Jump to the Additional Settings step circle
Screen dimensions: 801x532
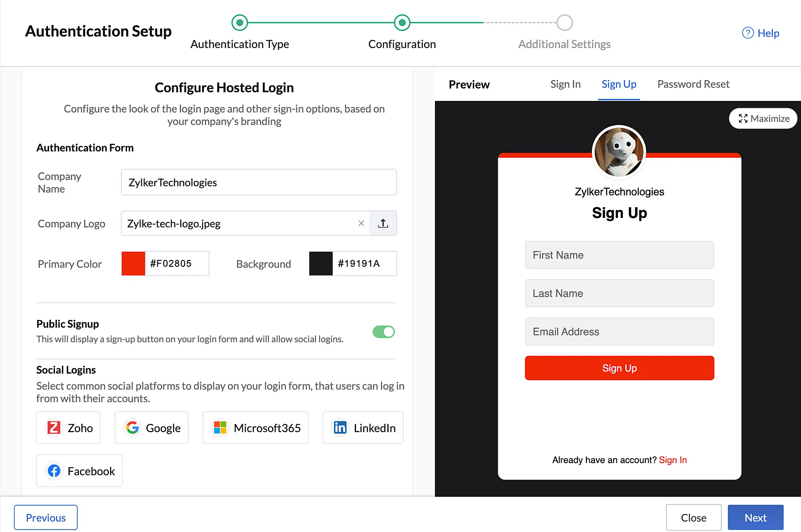click(x=564, y=23)
